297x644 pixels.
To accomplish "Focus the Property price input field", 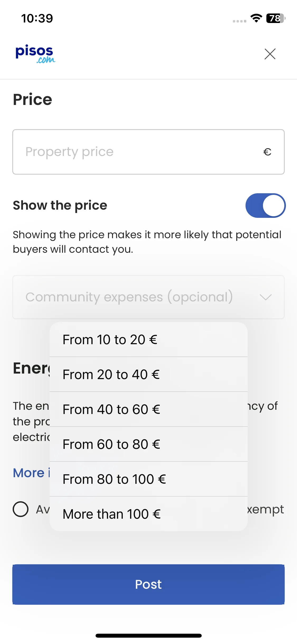I will [x=148, y=152].
